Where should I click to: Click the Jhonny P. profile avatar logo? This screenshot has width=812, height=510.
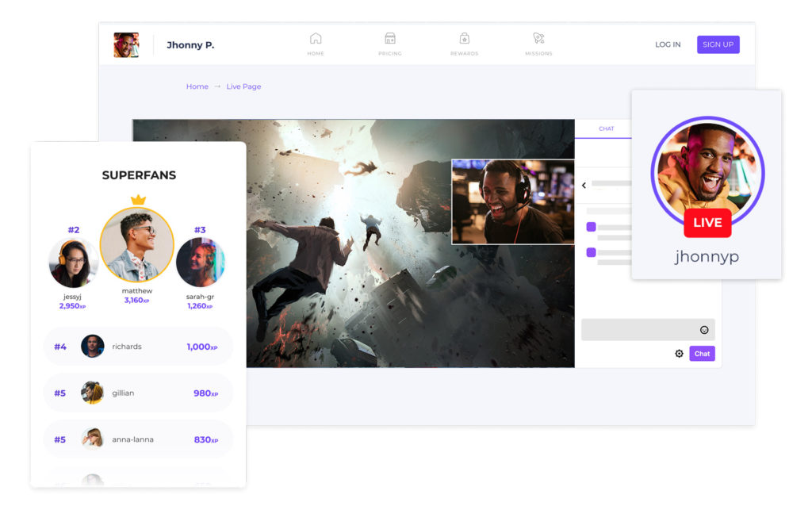tap(126, 45)
